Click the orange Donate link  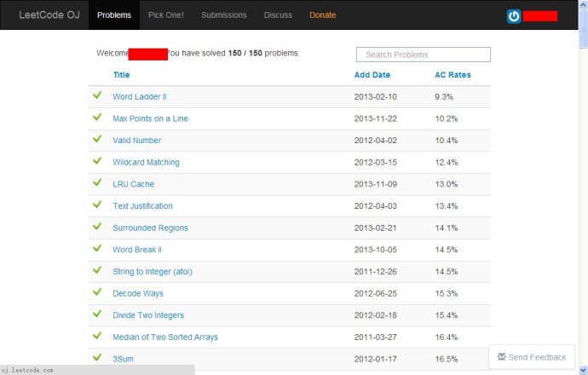click(x=322, y=15)
